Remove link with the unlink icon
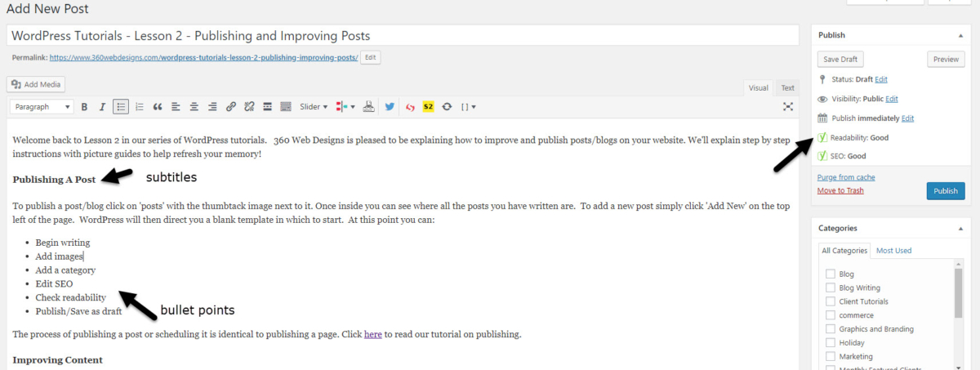This screenshot has height=370, width=980. [249, 106]
